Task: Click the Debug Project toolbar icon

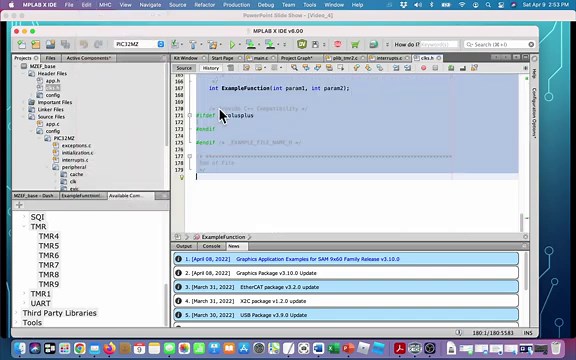Action: click(270, 44)
